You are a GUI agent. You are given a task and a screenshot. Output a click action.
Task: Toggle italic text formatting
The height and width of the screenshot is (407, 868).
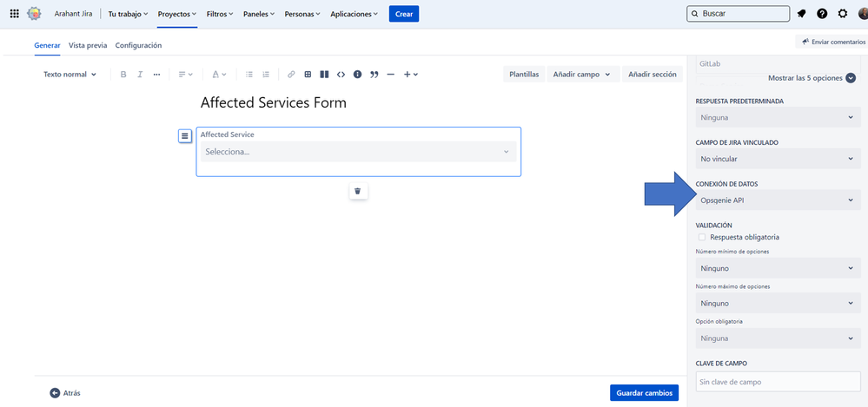pyautogui.click(x=140, y=74)
